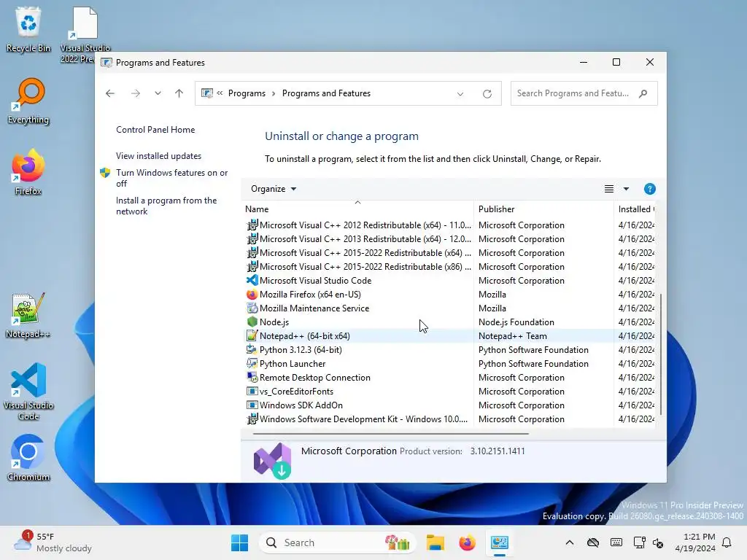The image size is (747, 560).
Task: Launch the Everything search shortcut on desktop
Action: click(x=28, y=101)
